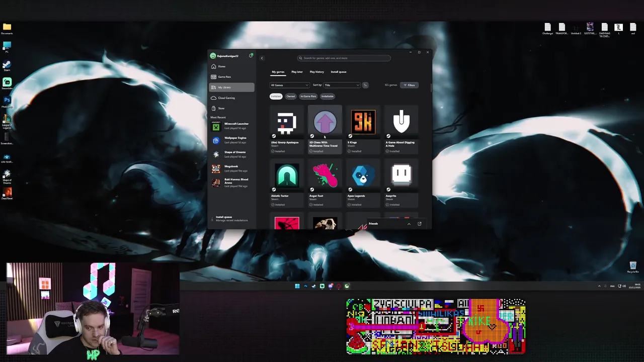Open Wallpaper Engine in Most Recent
Image resolution: width=644 pixels, height=362 pixels.
(232, 140)
